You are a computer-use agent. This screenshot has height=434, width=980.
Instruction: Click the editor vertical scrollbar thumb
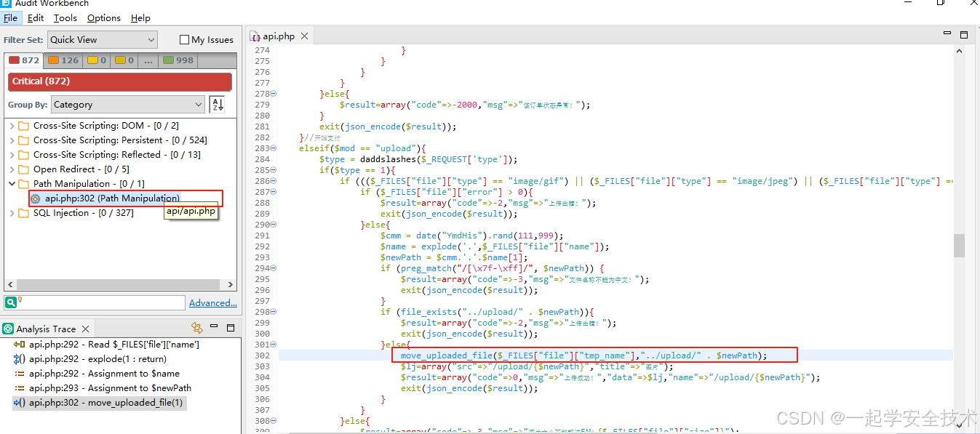point(960,245)
